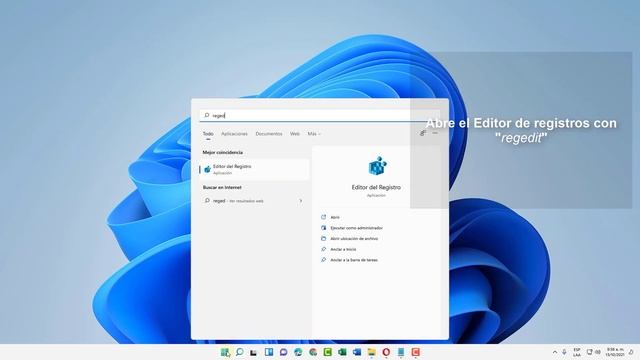The image size is (640, 360).
Task: Launch Excel from the taskbar
Action: (342, 352)
